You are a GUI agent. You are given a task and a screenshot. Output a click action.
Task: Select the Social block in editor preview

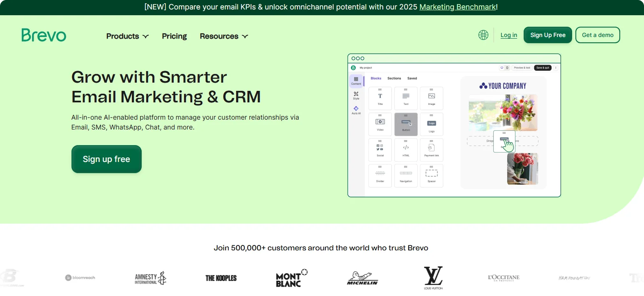380,150
